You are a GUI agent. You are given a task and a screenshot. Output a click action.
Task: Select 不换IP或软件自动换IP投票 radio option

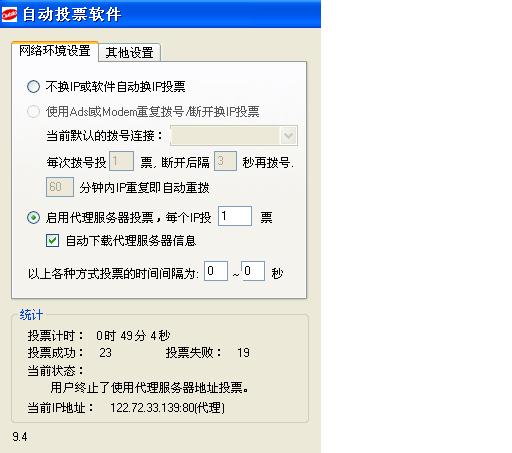click(33, 87)
